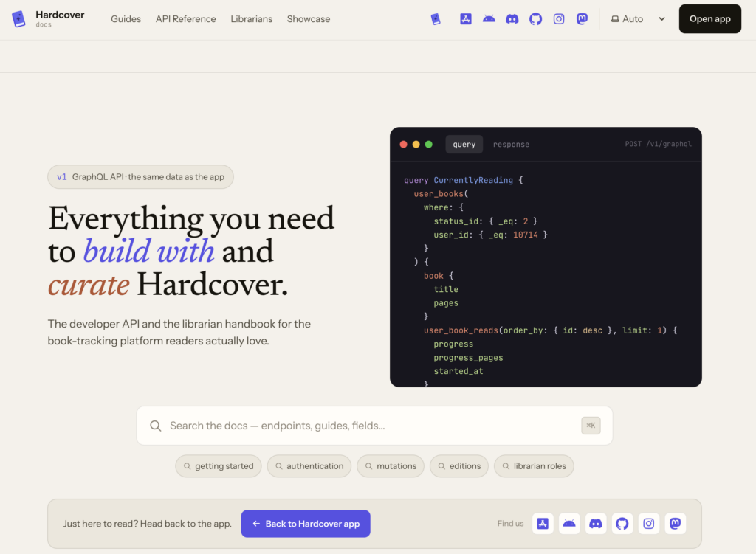Switch to the response tab

coord(511,144)
